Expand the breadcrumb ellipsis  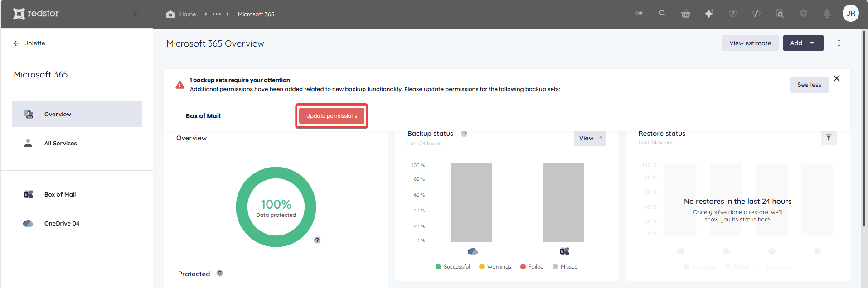tap(217, 14)
